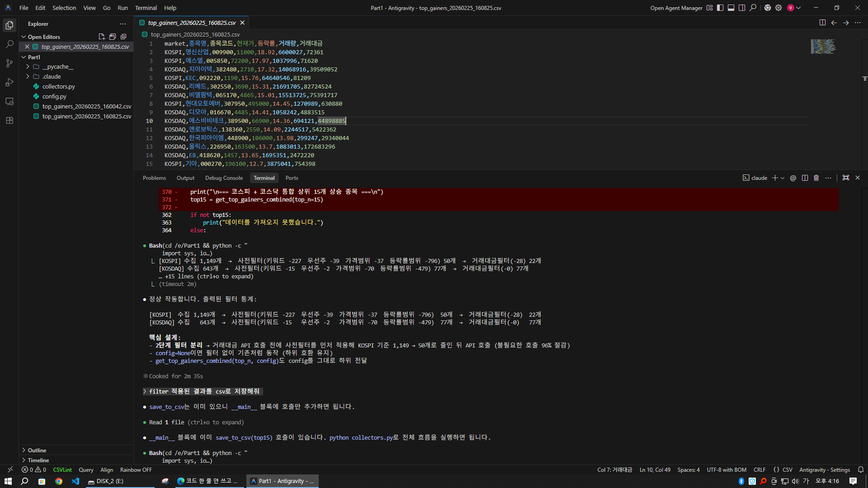Screen dimensions: 868x488
Task: Open the Terminal menu
Action: (146, 8)
